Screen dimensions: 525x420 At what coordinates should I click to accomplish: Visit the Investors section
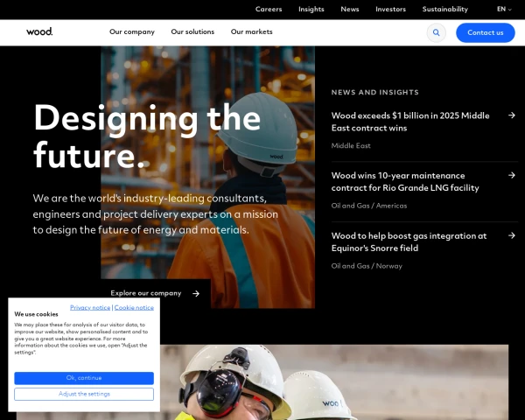point(390,9)
